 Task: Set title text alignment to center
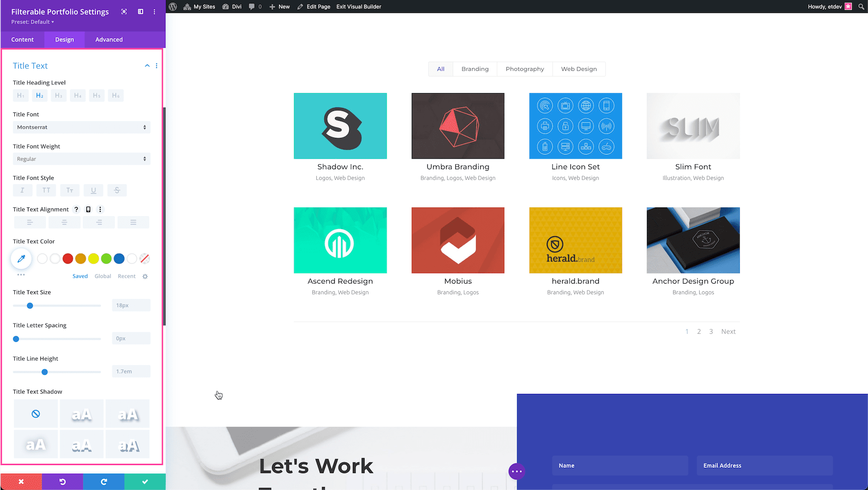[x=64, y=222]
